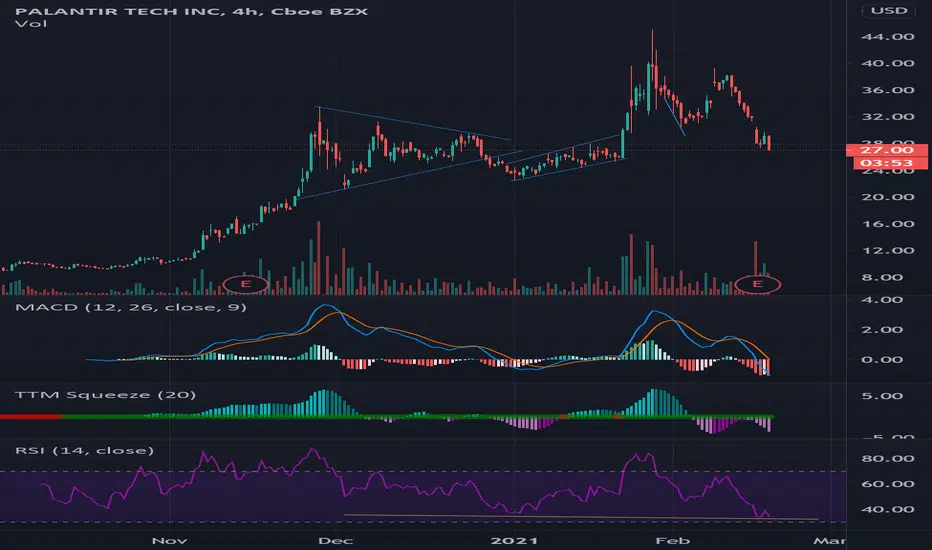
Task: Select the TTM Squeeze (20) legend
Action: 105,395
